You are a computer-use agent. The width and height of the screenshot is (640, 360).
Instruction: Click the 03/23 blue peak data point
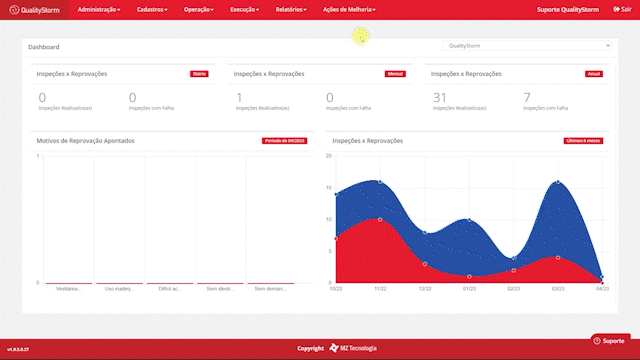click(558, 182)
